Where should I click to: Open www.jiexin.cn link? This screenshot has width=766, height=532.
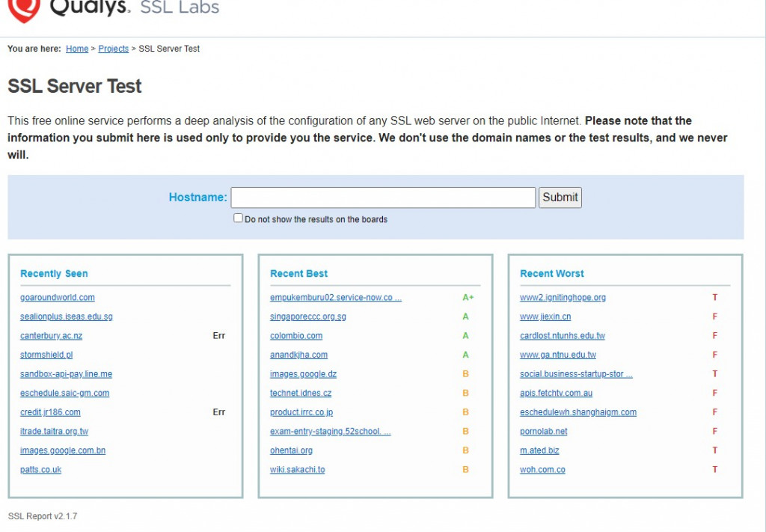tap(545, 317)
